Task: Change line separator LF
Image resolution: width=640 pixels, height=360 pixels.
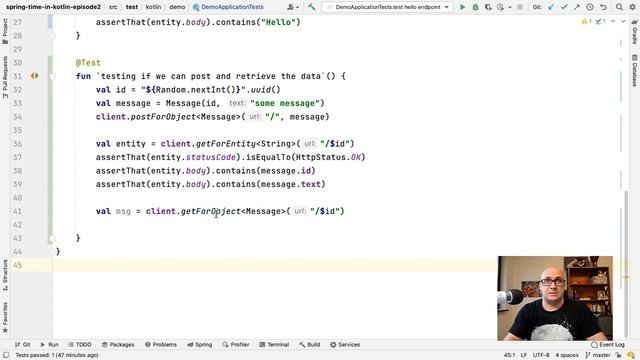Action: (x=524, y=355)
